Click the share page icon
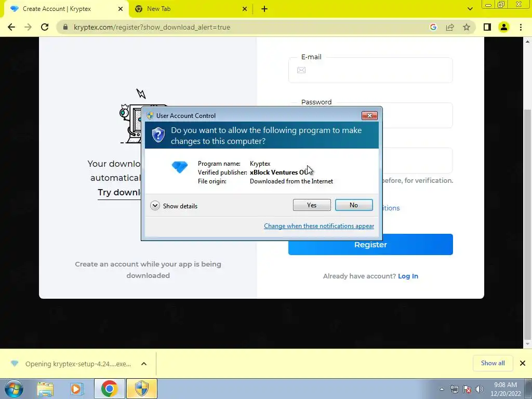The image size is (532, 399). 450,27
